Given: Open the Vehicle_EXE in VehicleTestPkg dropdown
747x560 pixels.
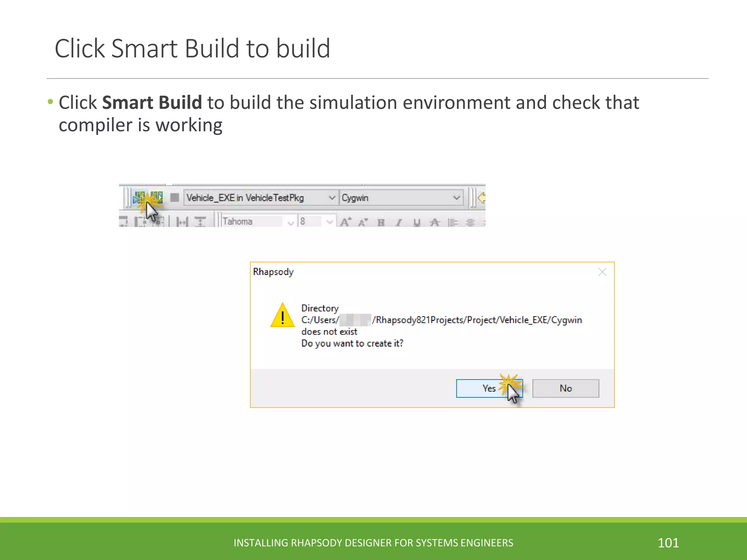Looking at the screenshot, I should click(260, 198).
